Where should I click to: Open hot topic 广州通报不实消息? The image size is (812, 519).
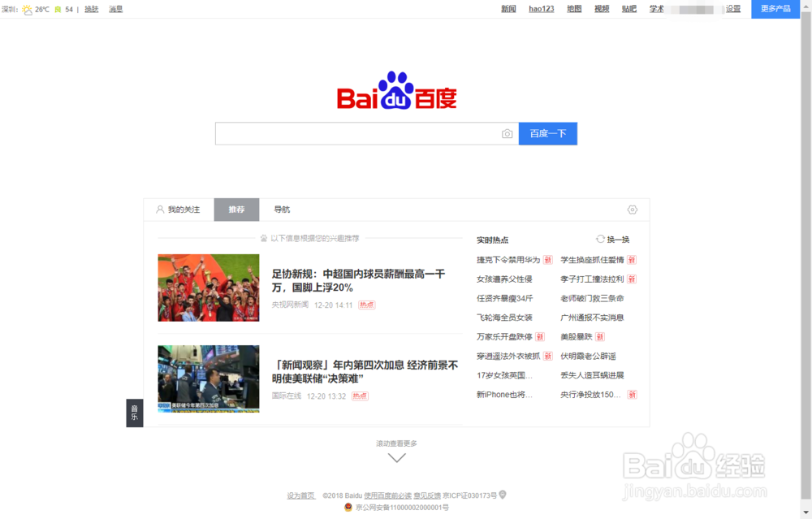coord(592,318)
